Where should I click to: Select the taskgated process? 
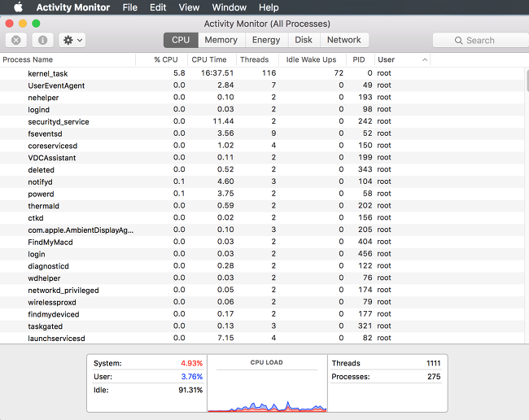point(262,326)
